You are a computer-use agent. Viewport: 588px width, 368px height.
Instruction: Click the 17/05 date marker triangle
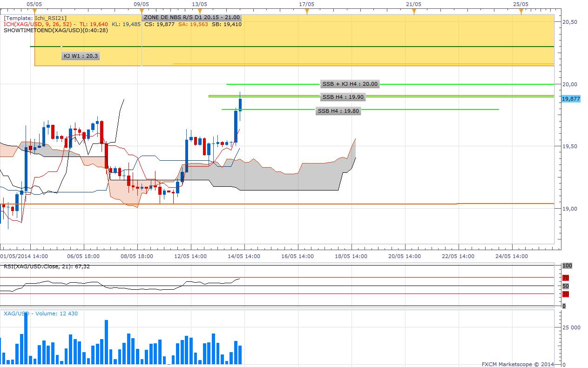[x=307, y=12]
